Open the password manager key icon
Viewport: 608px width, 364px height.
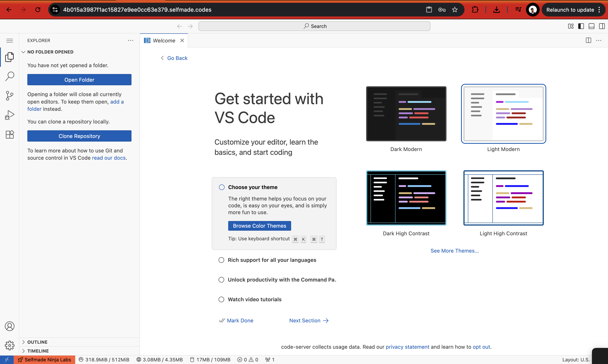pyautogui.click(x=442, y=10)
